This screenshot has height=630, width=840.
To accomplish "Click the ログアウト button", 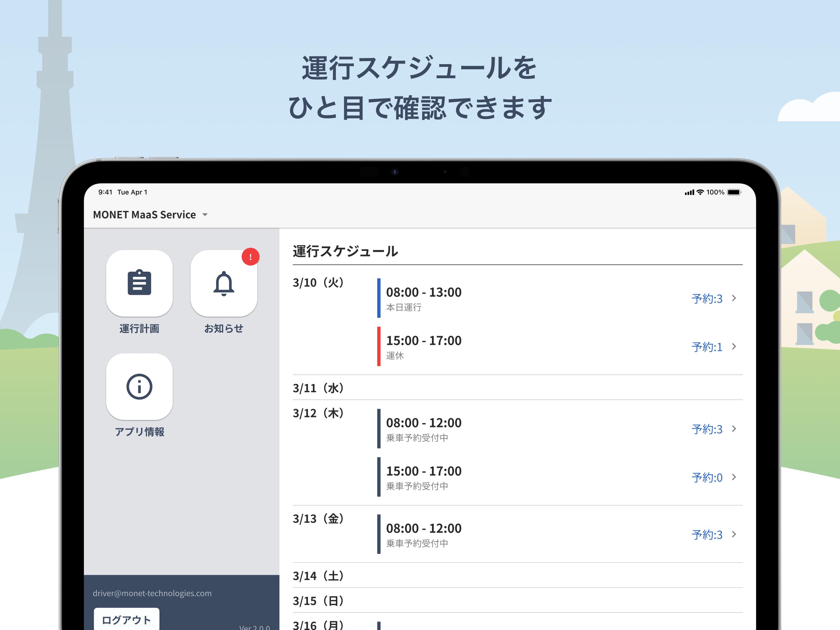I will (x=126, y=620).
